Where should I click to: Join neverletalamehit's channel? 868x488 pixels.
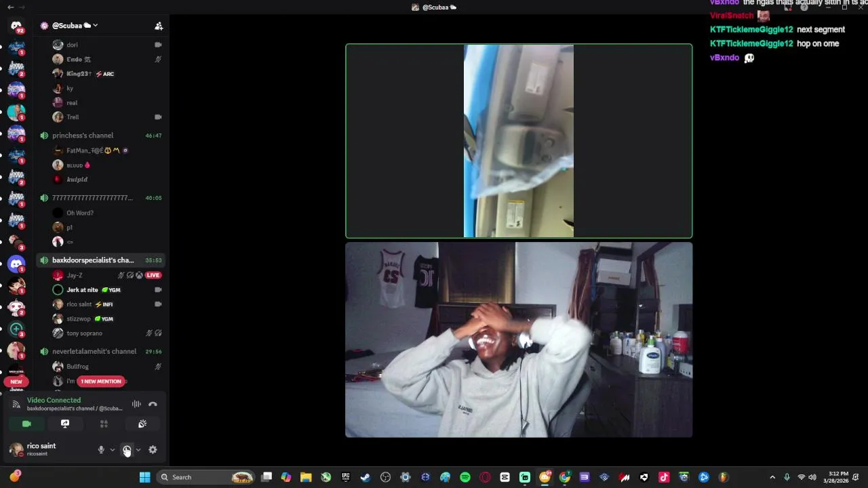pos(101,351)
